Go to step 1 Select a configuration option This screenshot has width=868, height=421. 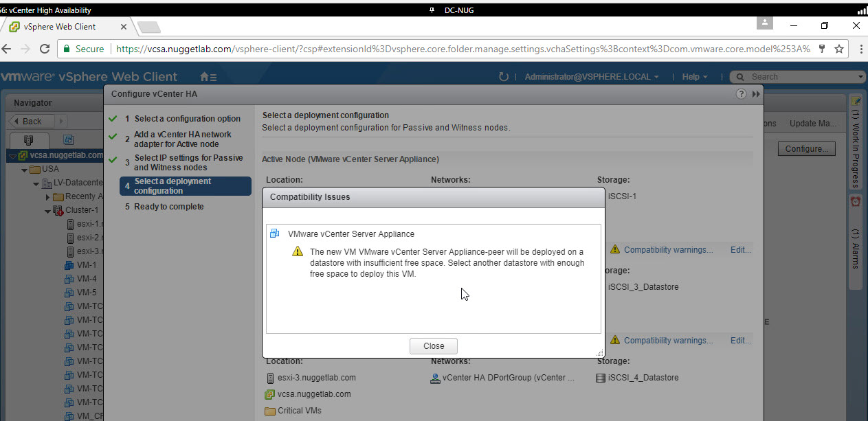point(187,119)
